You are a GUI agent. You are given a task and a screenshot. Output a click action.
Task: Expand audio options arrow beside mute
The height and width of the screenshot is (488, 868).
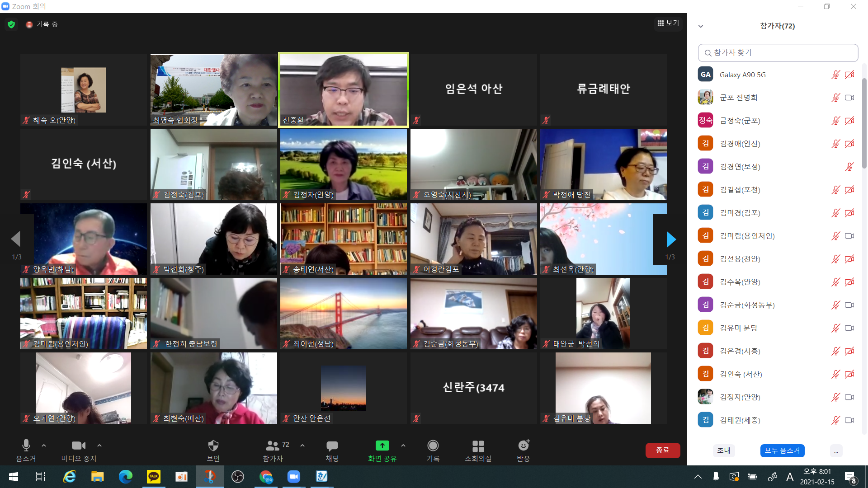[44, 446]
